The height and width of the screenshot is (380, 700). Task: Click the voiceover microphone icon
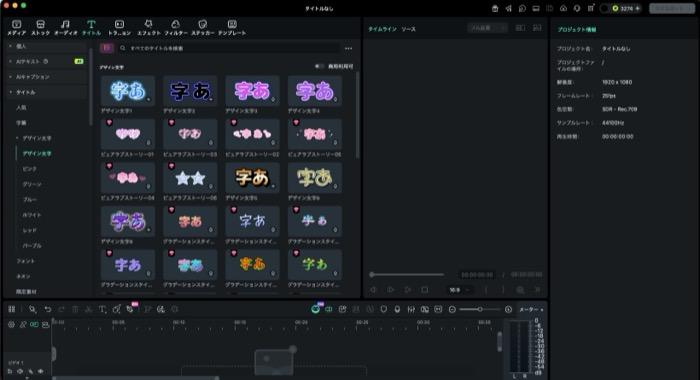(397, 309)
